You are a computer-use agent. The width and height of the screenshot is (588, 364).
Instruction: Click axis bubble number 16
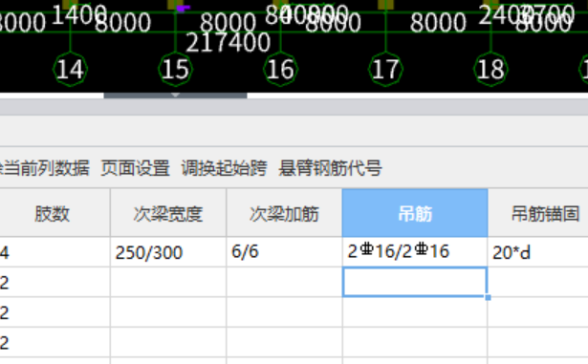[280, 70]
